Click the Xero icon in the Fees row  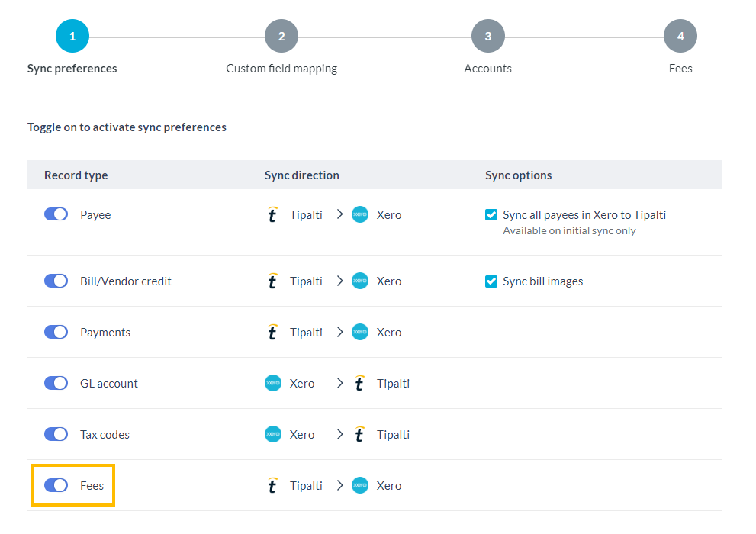359,485
